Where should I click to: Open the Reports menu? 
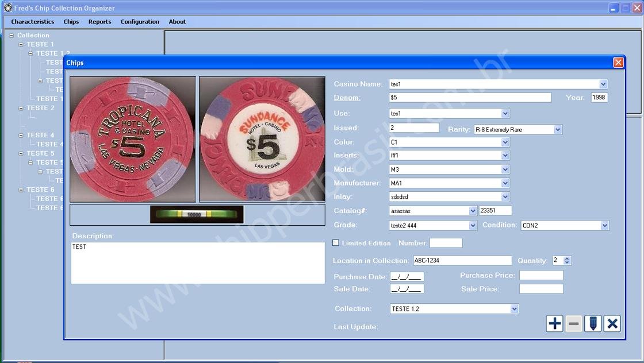(99, 21)
